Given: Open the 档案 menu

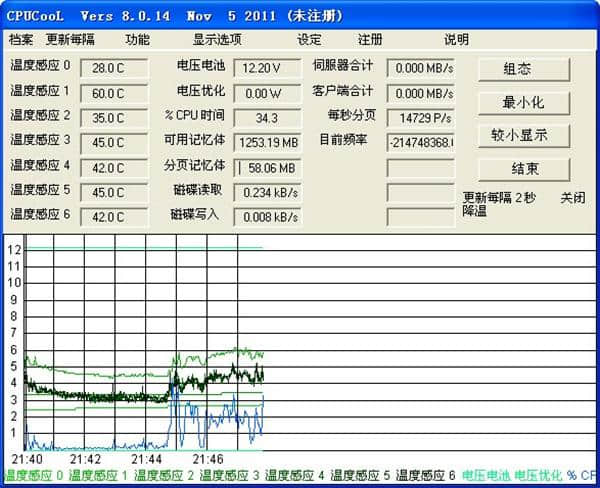Looking at the screenshot, I should [x=21, y=40].
